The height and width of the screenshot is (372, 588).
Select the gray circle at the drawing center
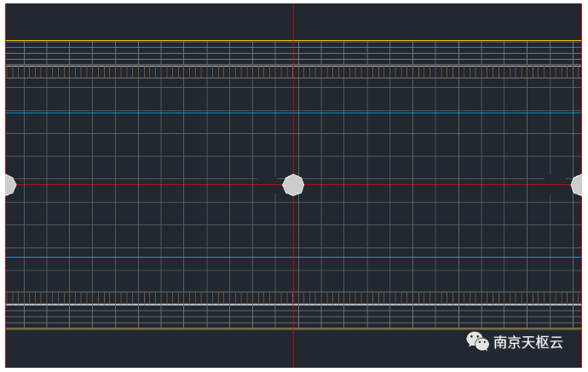(x=293, y=185)
